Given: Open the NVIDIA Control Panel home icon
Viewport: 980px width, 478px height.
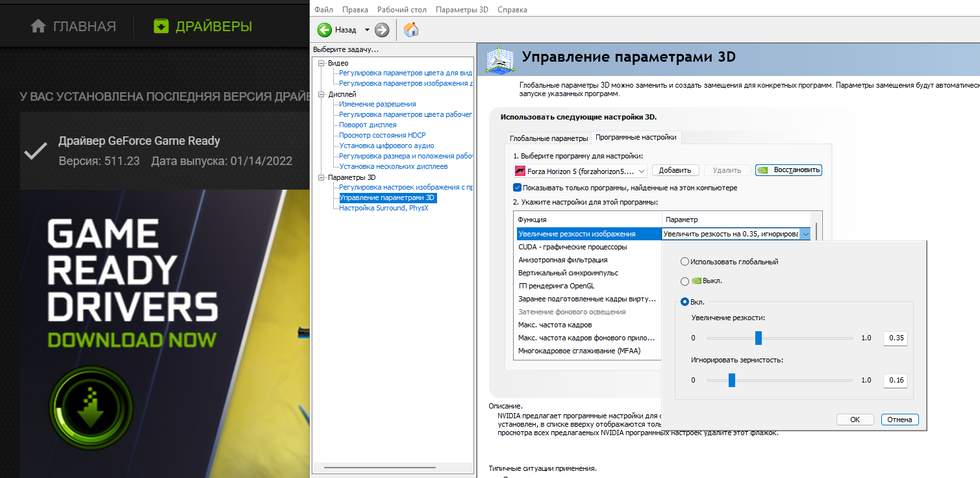Looking at the screenshot, I should click(410, 30).
